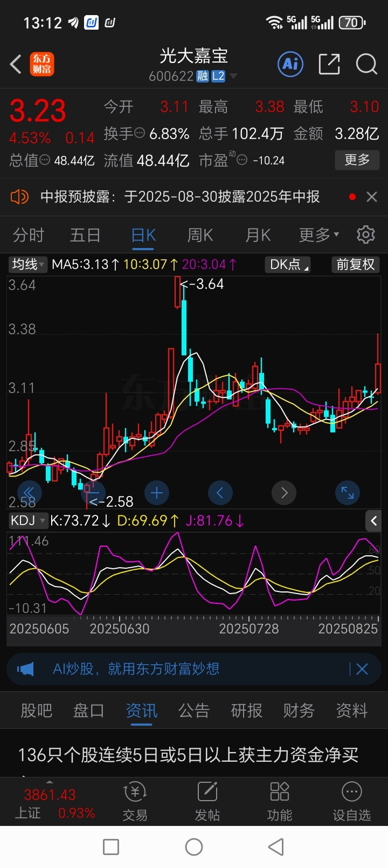Open the 东方财富 orange logo icon
Screen dimensions: 388x868
tap(42, 65)
